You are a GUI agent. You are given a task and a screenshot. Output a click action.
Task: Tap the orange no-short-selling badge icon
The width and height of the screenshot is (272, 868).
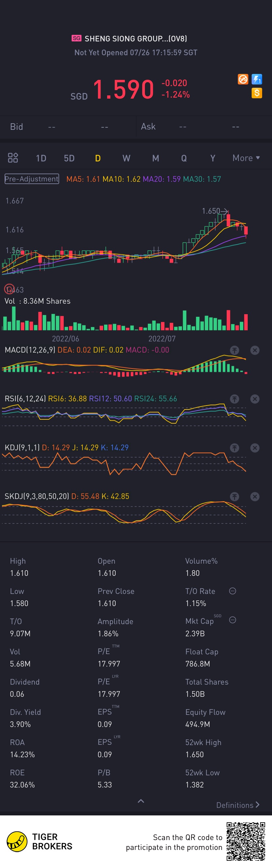click(243, 79)
